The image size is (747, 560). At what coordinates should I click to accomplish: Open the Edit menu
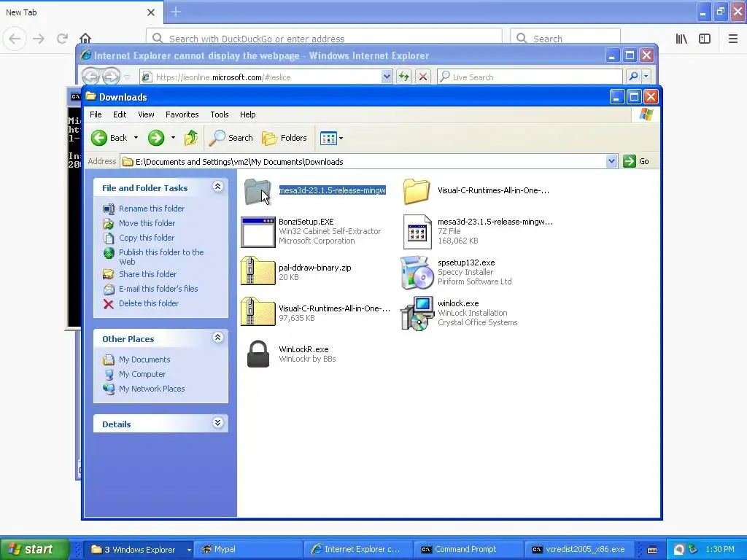(x=120, y=114)
